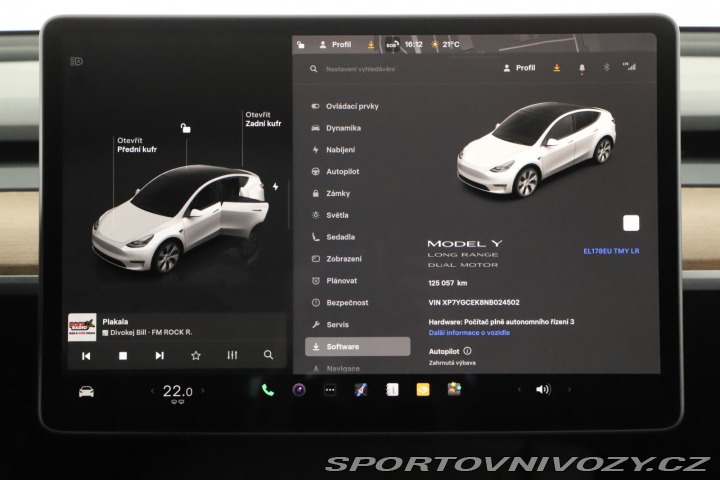Open the yellow app icon in dock
The image size is (720, 480).
(423, 390)
